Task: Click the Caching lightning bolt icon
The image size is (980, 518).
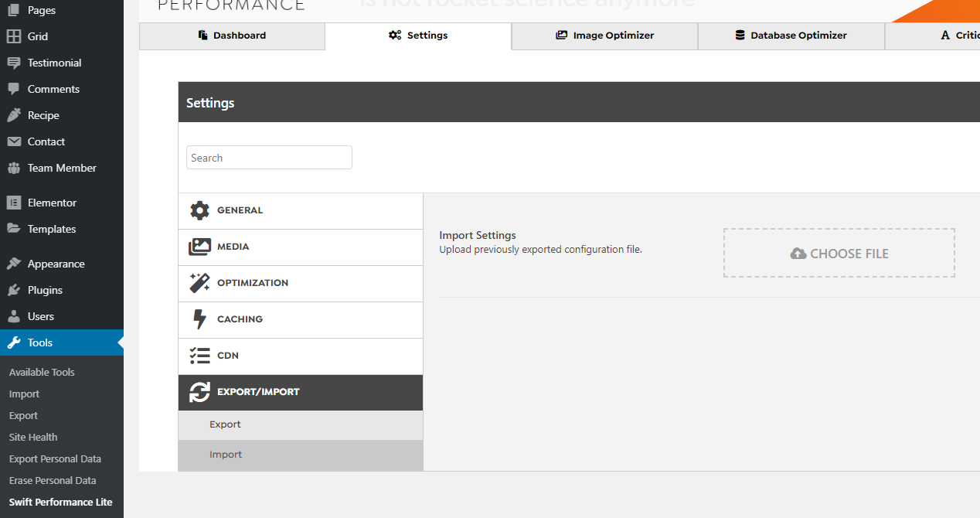Action: click(x=199, y=319)
